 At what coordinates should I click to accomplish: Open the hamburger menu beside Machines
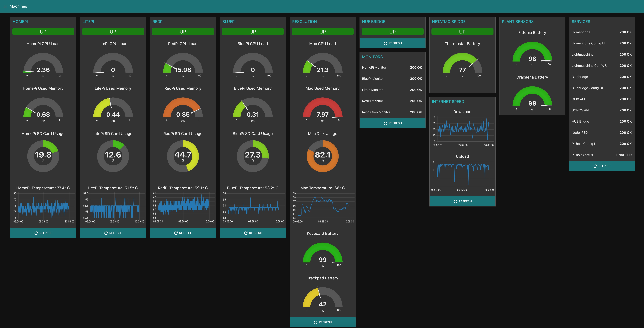tap(5, 6)
